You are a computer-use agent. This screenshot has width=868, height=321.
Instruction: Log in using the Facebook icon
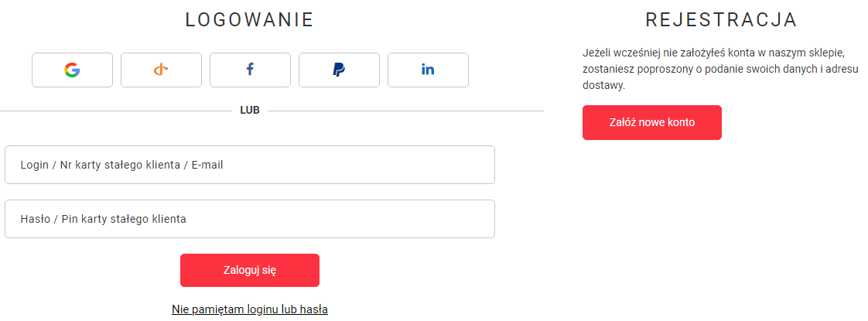tap(250, 70)
